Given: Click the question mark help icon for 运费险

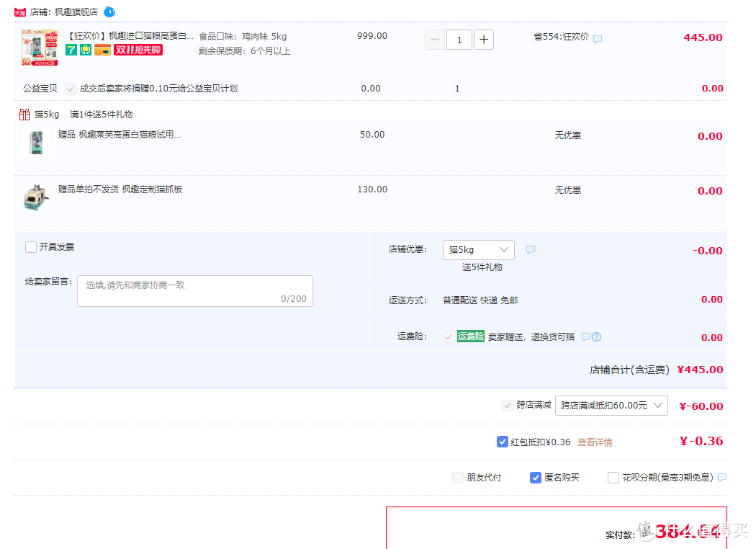Looking at the screenshot, I should [x=596, y=336].
